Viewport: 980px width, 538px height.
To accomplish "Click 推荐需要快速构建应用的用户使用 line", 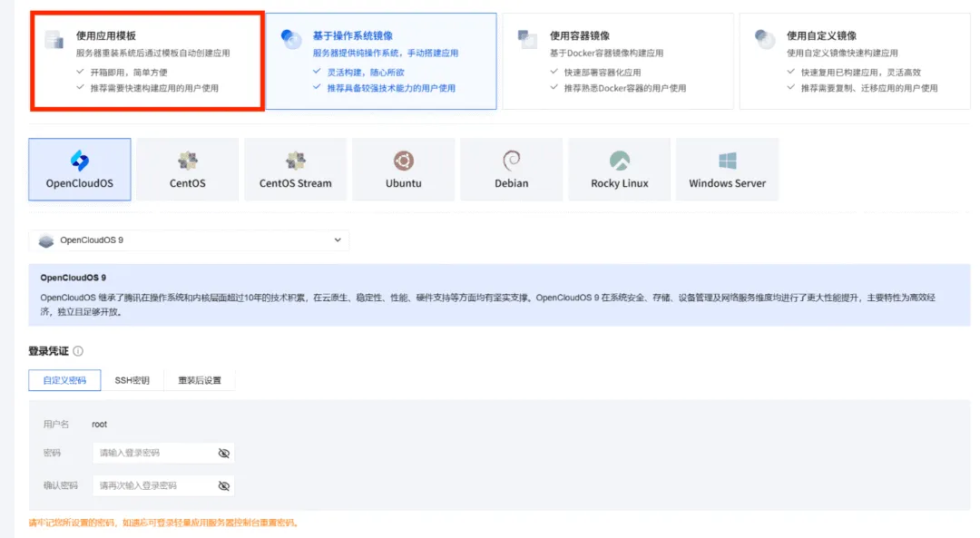I will [154, 88].
